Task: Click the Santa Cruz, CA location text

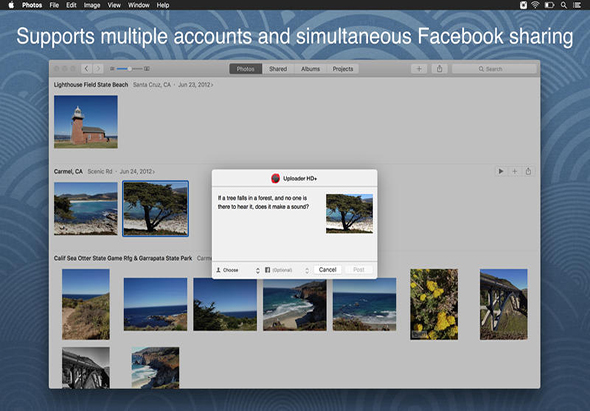Action: click(x=152, y=85)
